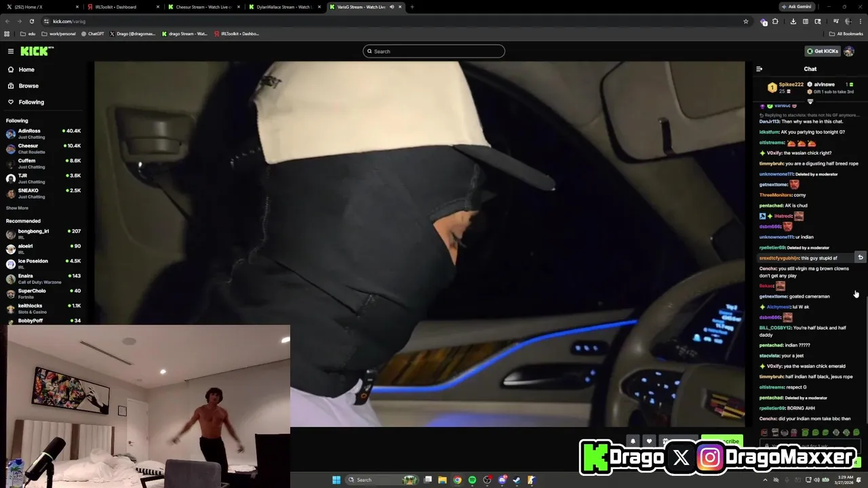Open keithlocks recommended channel
The image size is (868, 488).
point(43,308)
